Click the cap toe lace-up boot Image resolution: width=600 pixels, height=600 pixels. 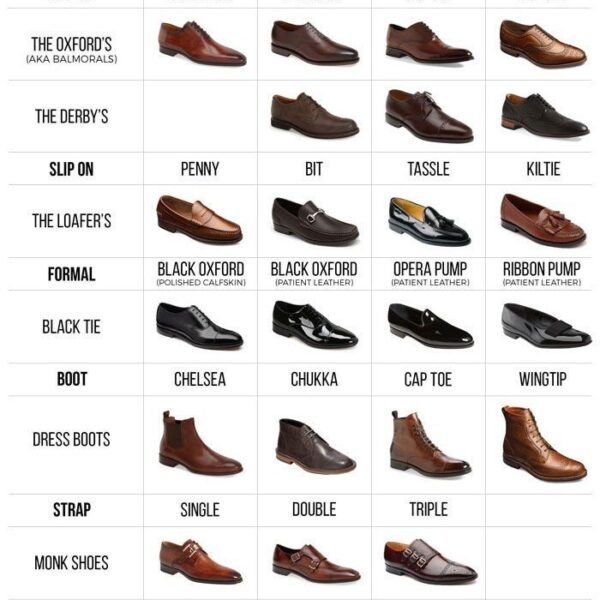(430, 443)
